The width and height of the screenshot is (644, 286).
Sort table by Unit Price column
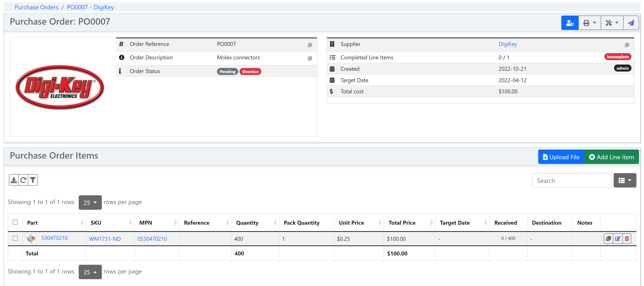359,222
